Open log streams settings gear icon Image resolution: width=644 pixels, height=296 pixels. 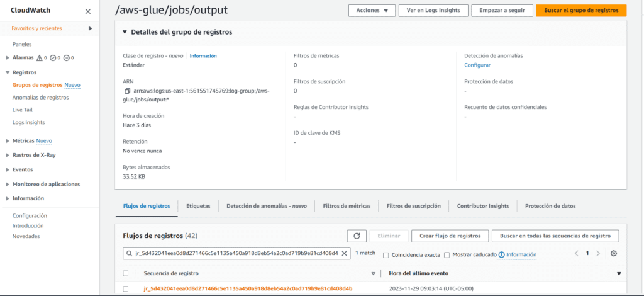pos(614,253)
